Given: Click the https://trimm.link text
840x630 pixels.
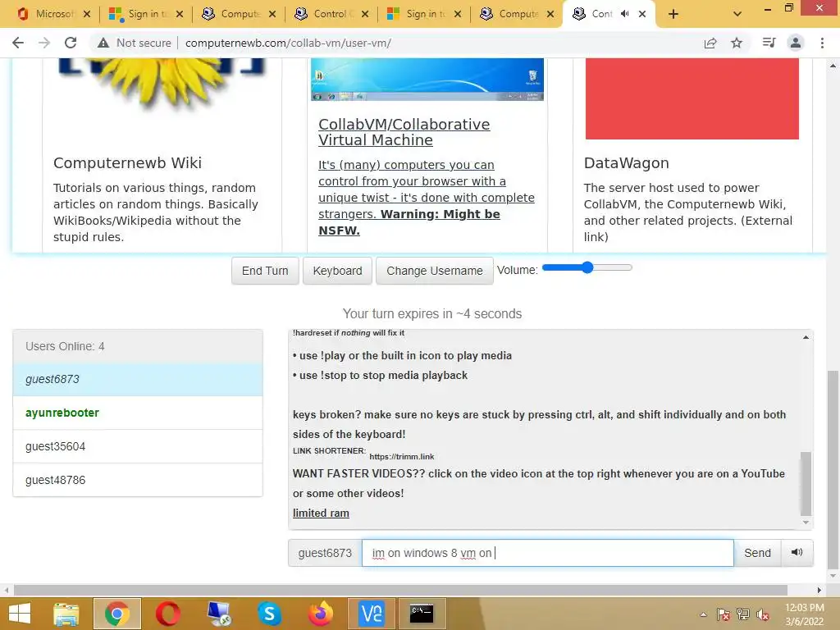Looking at the screenshot, I should tap(402, 456).
